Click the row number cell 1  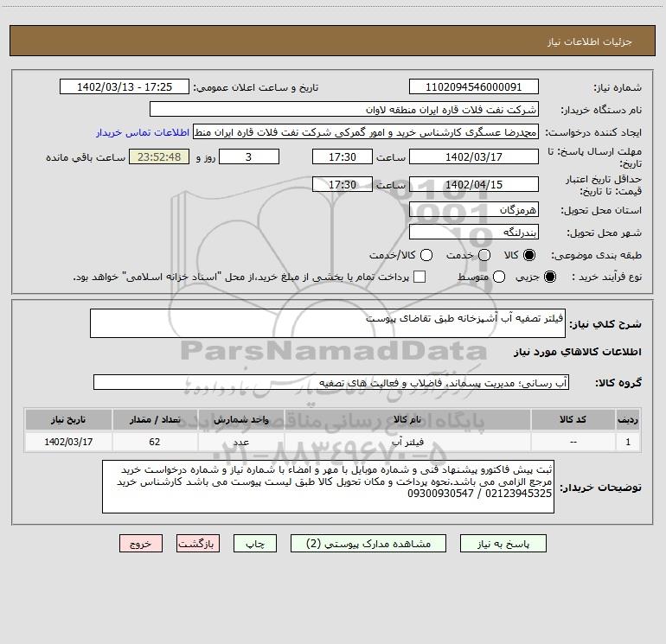coord(628,442)
